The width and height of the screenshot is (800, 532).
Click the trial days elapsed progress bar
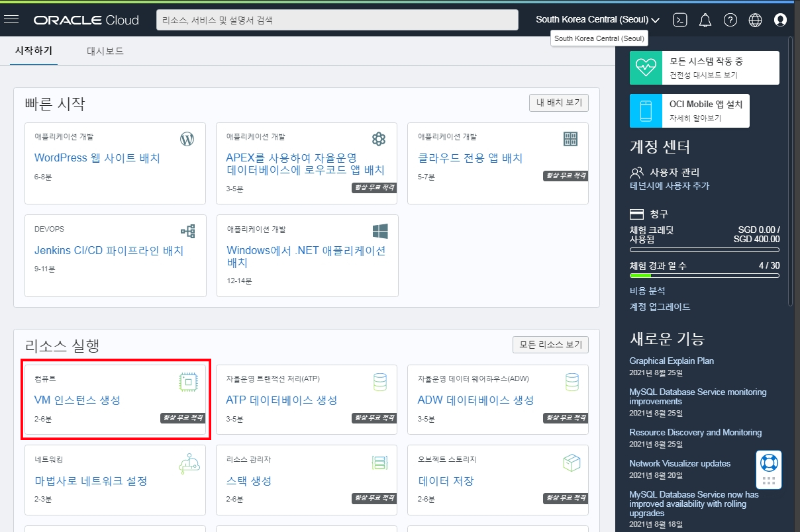click(705, 275)
